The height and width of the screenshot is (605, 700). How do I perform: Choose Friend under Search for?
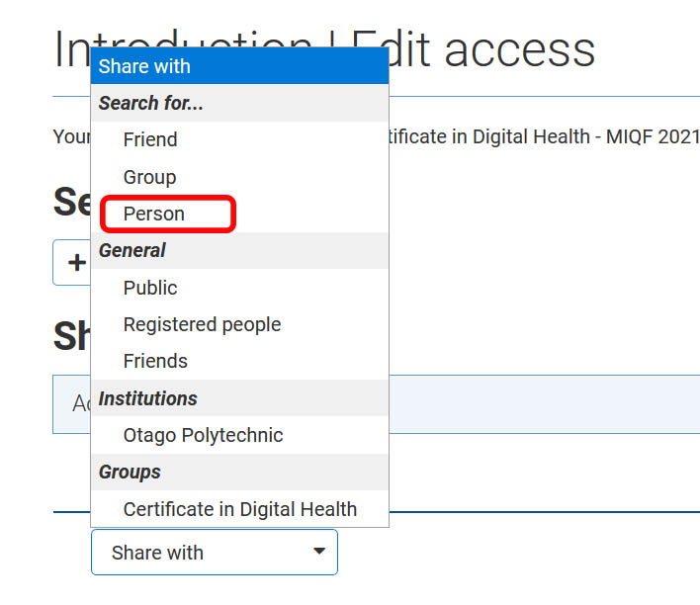pos(150,139)
